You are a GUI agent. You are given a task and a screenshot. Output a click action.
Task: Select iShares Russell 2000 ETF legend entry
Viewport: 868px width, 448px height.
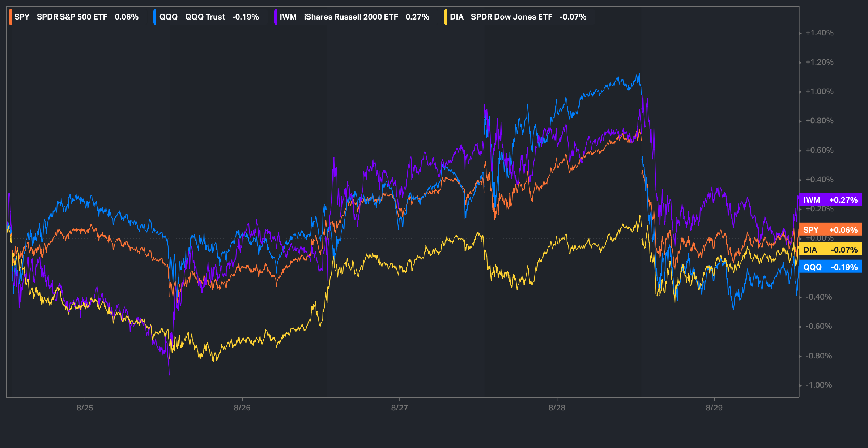pos(350,17)
